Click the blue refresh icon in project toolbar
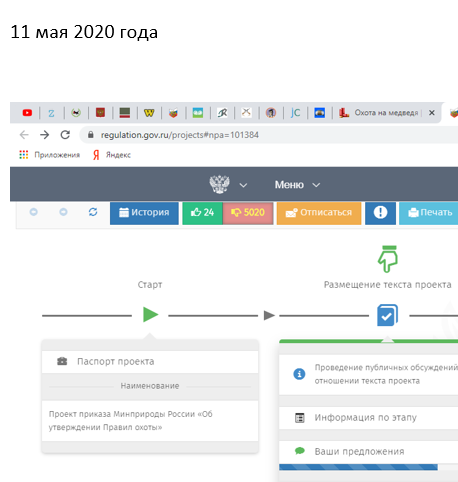The height and width of the screenshot is (482, 458). click(x=93, y=212)
